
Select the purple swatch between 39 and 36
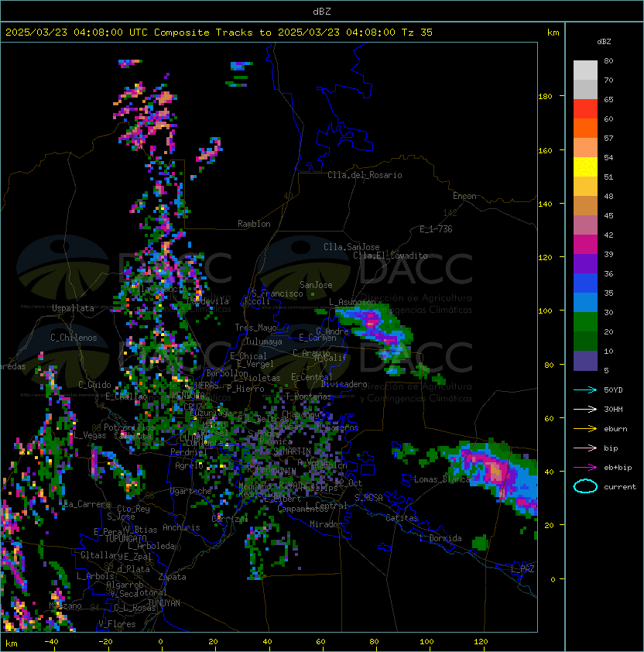pos(585,264)
